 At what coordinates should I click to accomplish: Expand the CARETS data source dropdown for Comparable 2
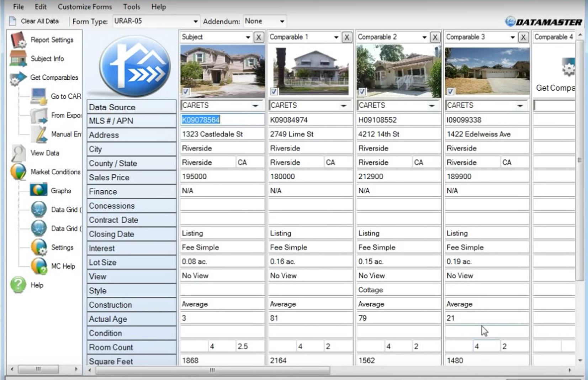click(432, 105)
